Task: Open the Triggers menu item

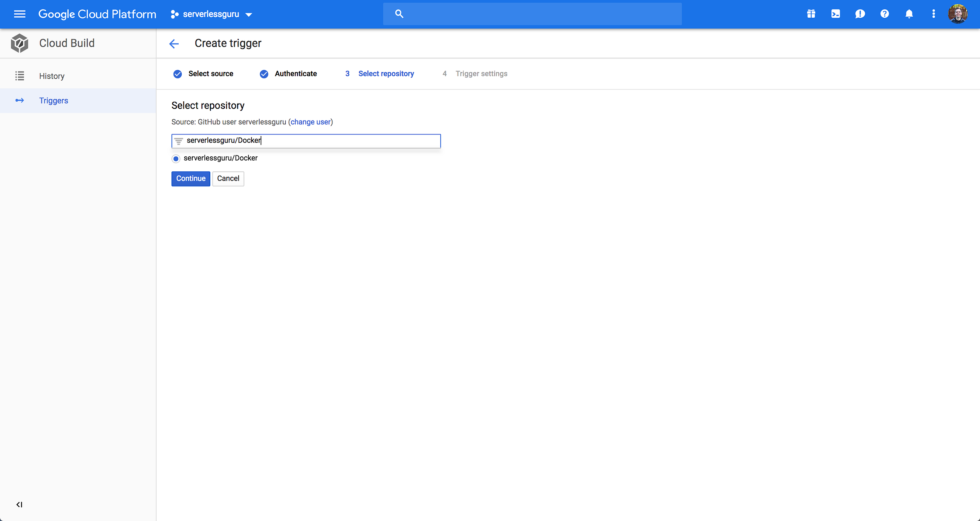Action: click(x=53, y=101)
